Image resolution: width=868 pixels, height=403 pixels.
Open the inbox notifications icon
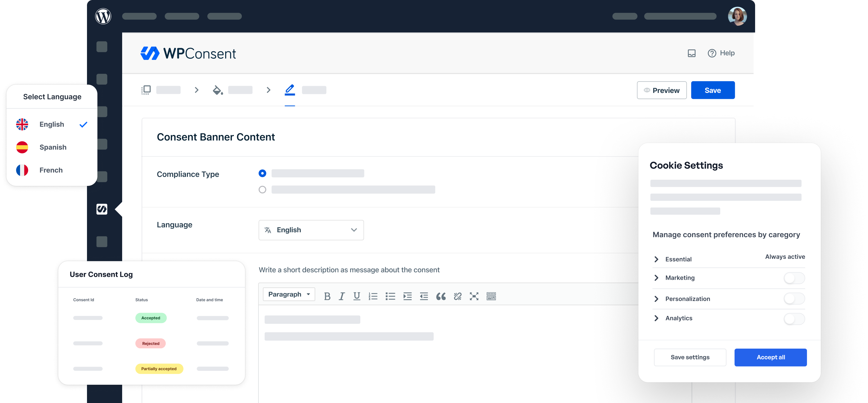pos(692,53)
